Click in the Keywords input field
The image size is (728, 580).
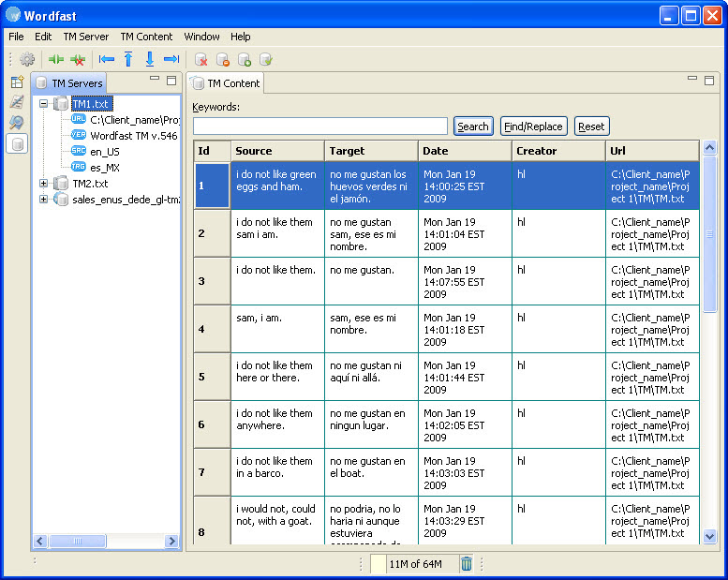(x=320, y=126)
